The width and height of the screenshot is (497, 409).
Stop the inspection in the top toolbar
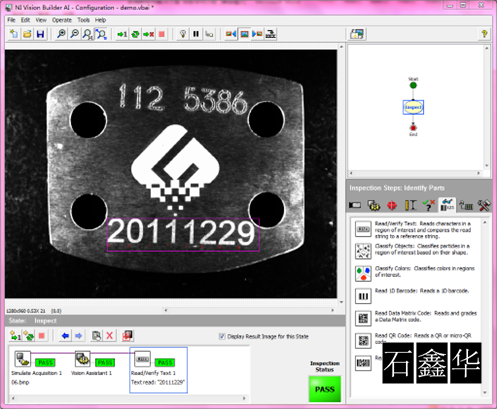click(x=162, y=34)
